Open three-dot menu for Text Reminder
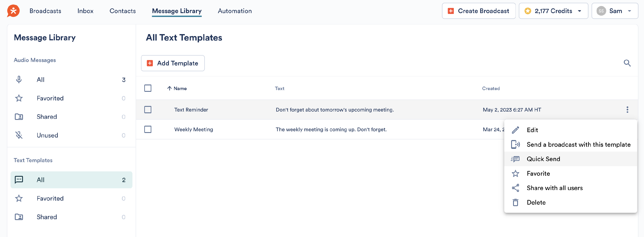 pyautogui.click(x=627, y=110)
